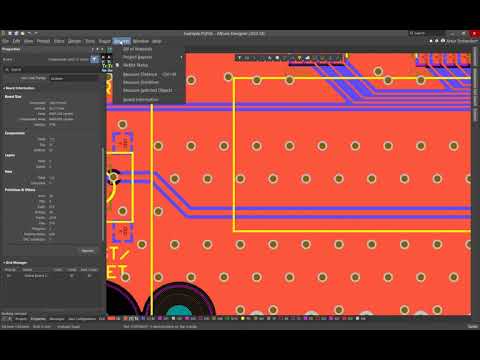The width and height of the screenshot is (480, 360).
Task: Switch to the Messages panel tab
Action: (57, 319)
